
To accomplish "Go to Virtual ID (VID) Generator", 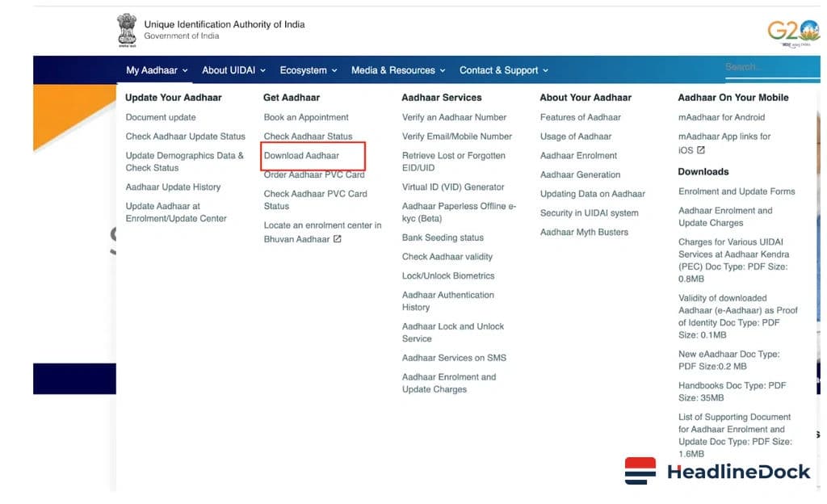I will (453, 187).
